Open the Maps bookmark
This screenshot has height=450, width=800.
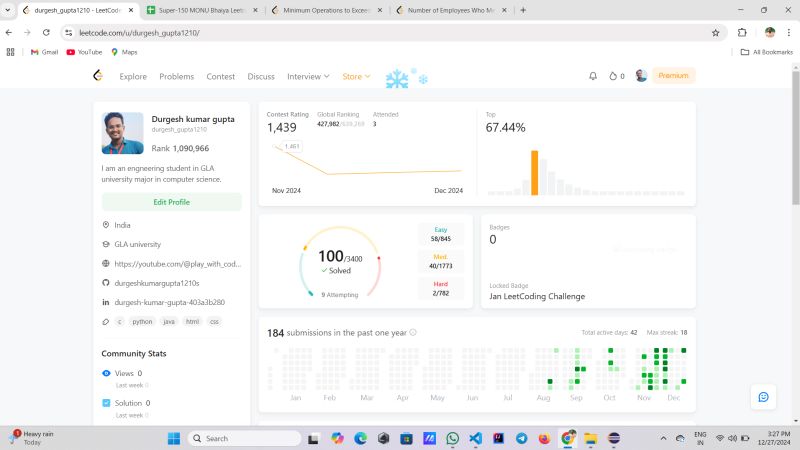[124, 52]
